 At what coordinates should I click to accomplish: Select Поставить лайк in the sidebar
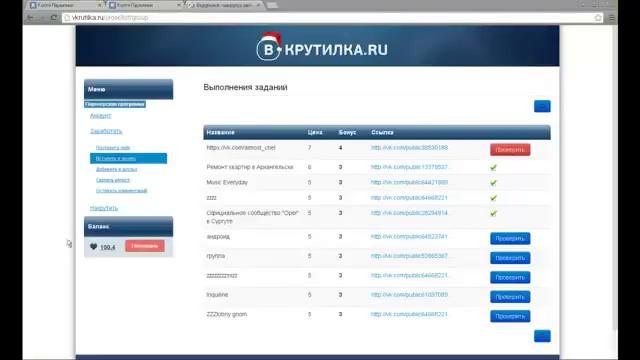(113, 148)
